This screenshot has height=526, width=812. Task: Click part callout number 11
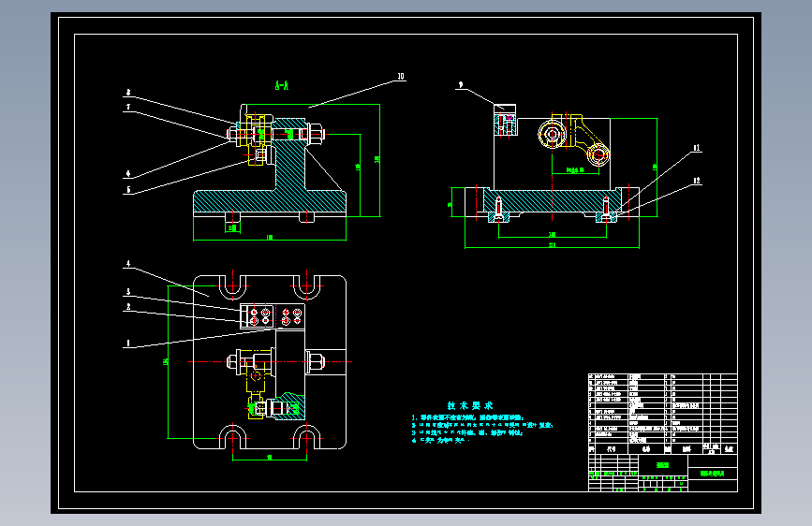[697, 148]
